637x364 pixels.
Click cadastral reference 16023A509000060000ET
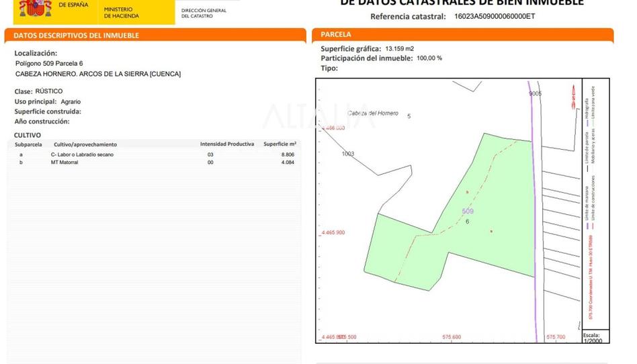495,16
